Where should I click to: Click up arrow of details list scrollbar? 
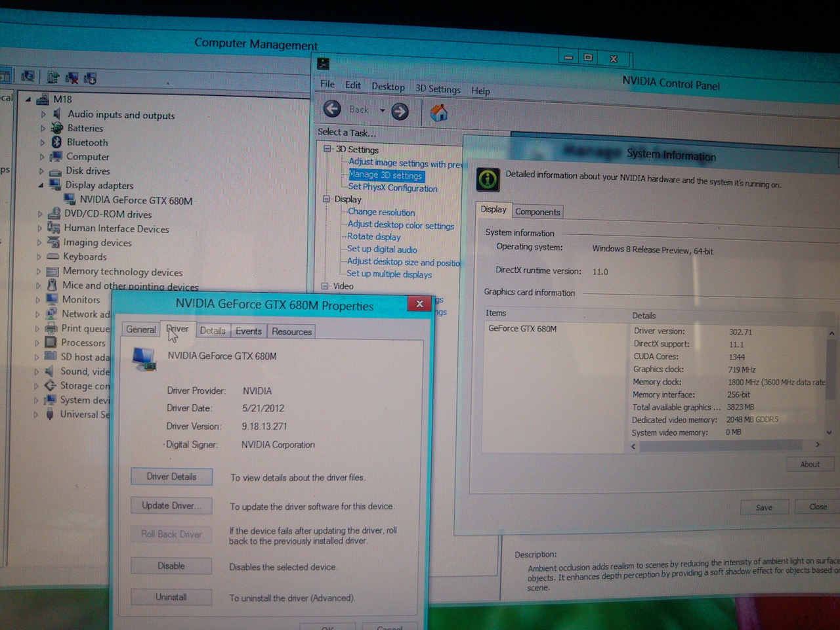tap(831, 333)
